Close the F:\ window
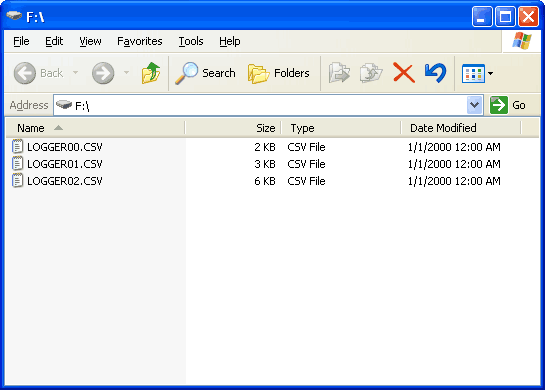 click(x=528, y=16)
